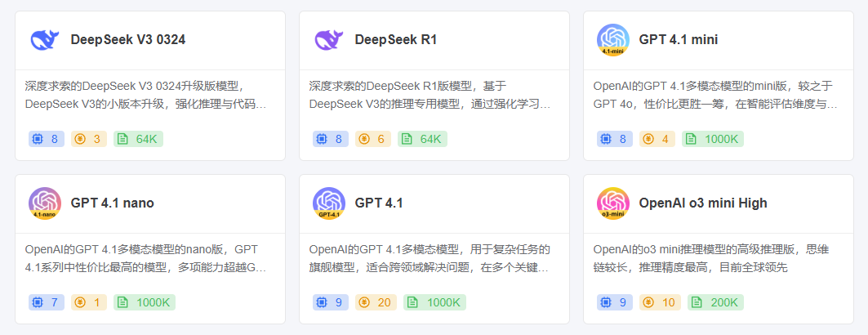This screenshot has width=868, height=335.
Task: Click the DeepSeek V3 0324 whale logo
Action: (x=45, y=40)
